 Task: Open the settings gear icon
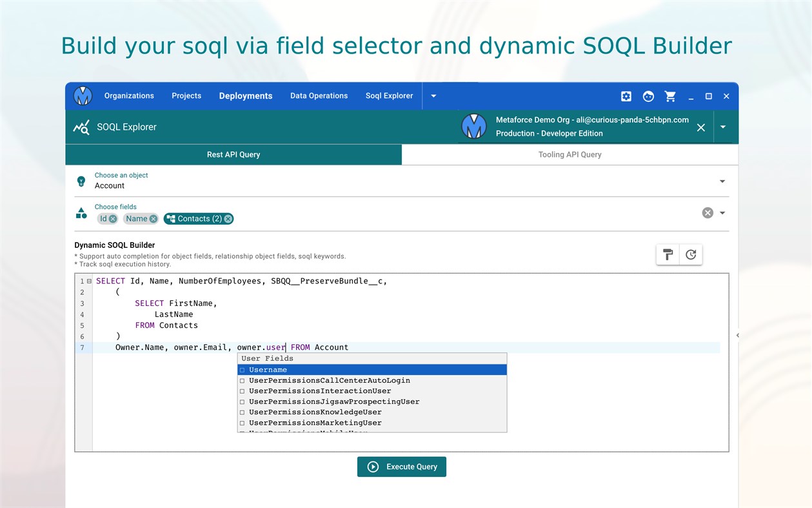pos(626,96)
